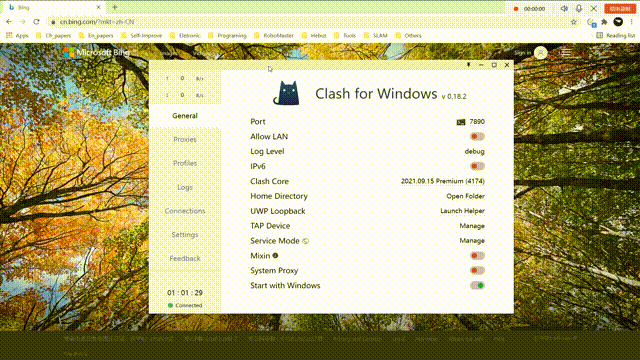This screenshot has width=640, height=360.
Task: Switch to the Logs section
Action: click(185, 187)
